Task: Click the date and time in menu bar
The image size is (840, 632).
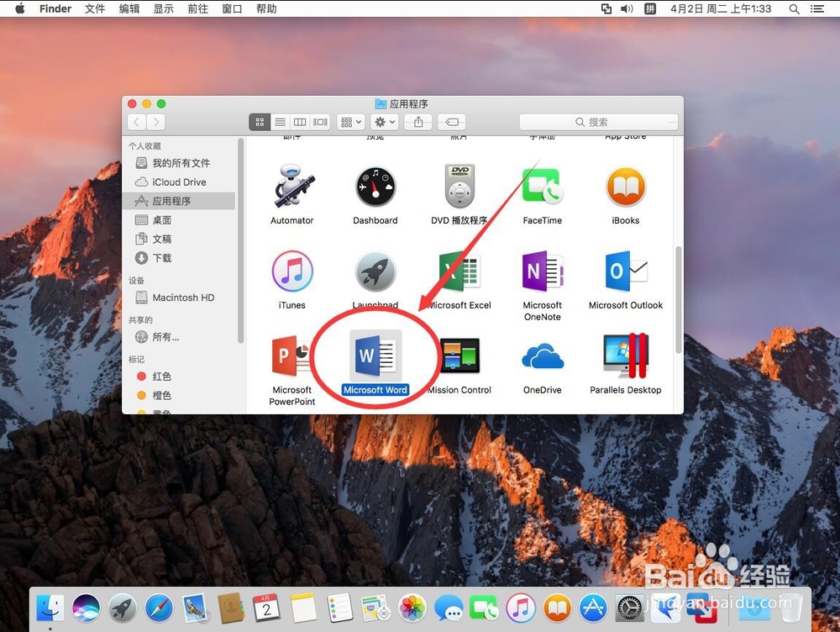Action: (721, 8)
